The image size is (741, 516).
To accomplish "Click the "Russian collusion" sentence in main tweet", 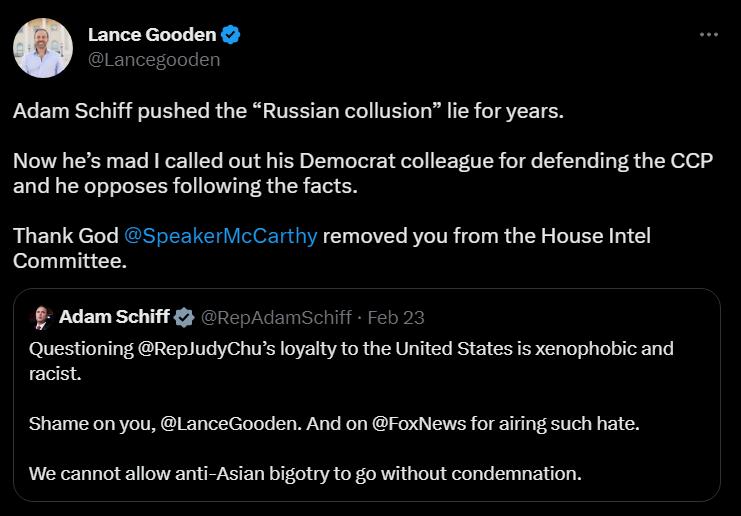I will click(288, 111).
